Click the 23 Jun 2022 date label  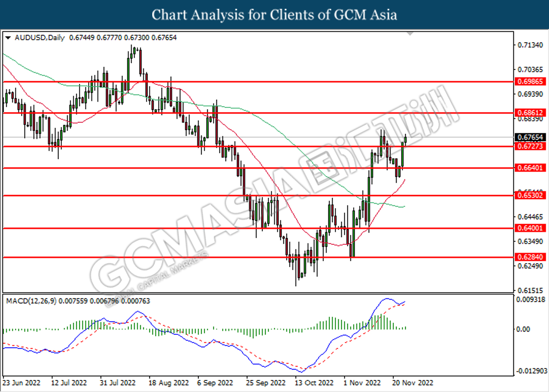(x=22, y=383)
